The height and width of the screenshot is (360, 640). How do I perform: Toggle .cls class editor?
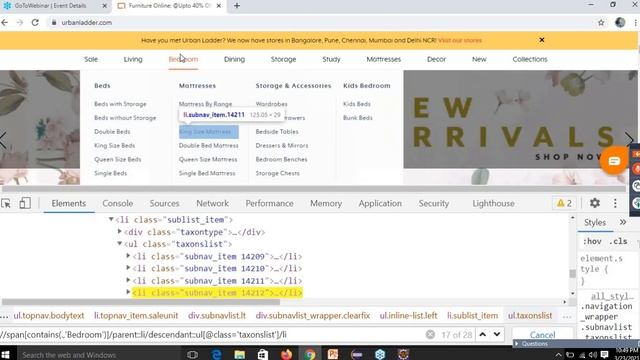[618, 242]
